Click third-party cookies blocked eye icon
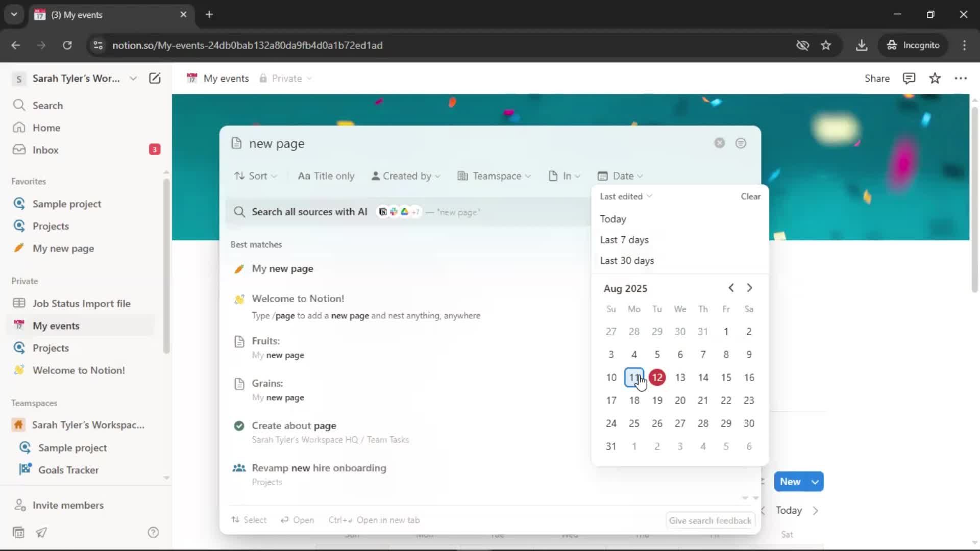 [x=802, y=45]
